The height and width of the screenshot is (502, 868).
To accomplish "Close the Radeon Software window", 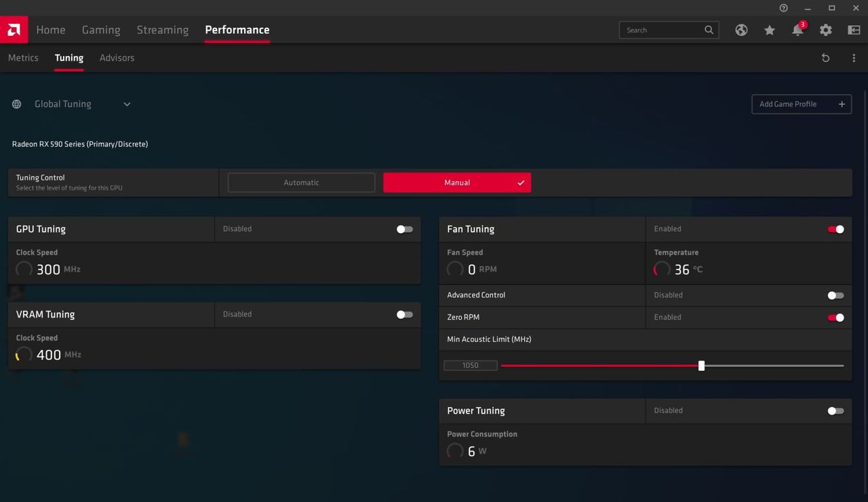I will pos(856,8).
